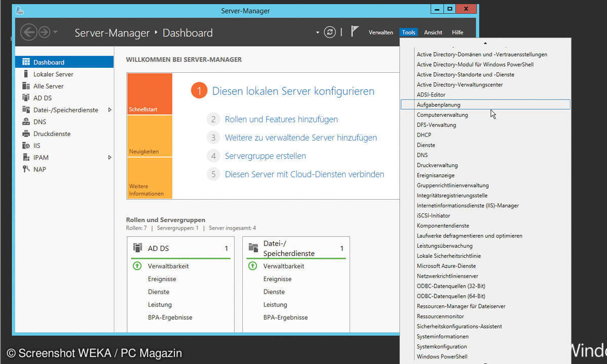
Task: Click the Lokaler Server icon in sidebar
Action: tap(26, 74)
